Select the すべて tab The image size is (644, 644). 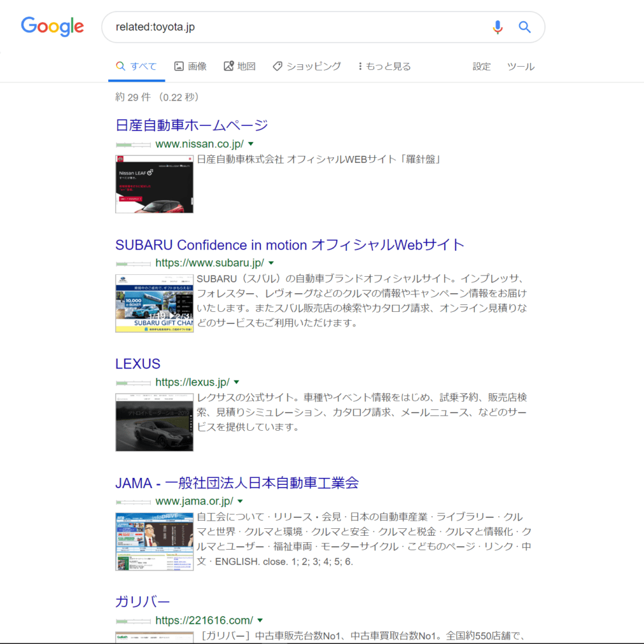136,66
